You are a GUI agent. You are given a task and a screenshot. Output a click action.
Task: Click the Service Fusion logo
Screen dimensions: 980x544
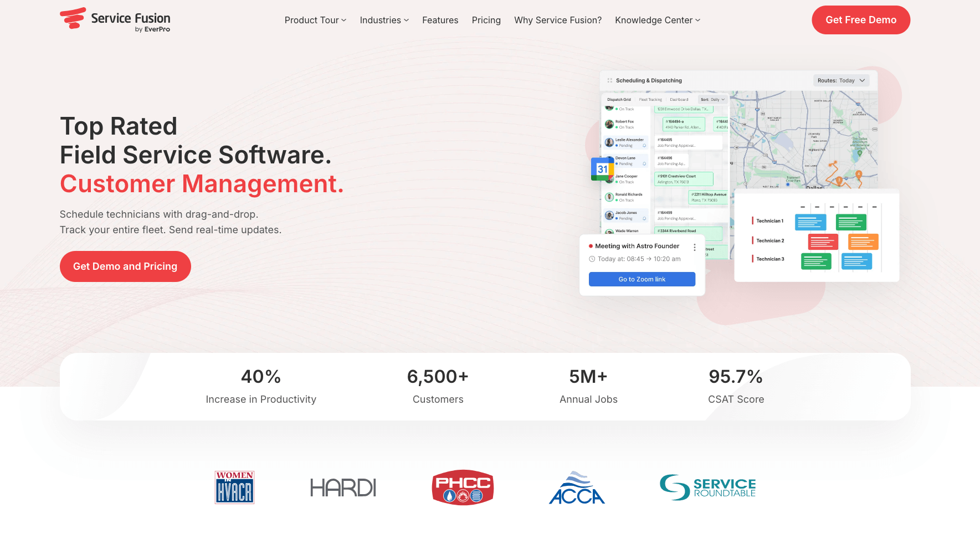(115, 19)
